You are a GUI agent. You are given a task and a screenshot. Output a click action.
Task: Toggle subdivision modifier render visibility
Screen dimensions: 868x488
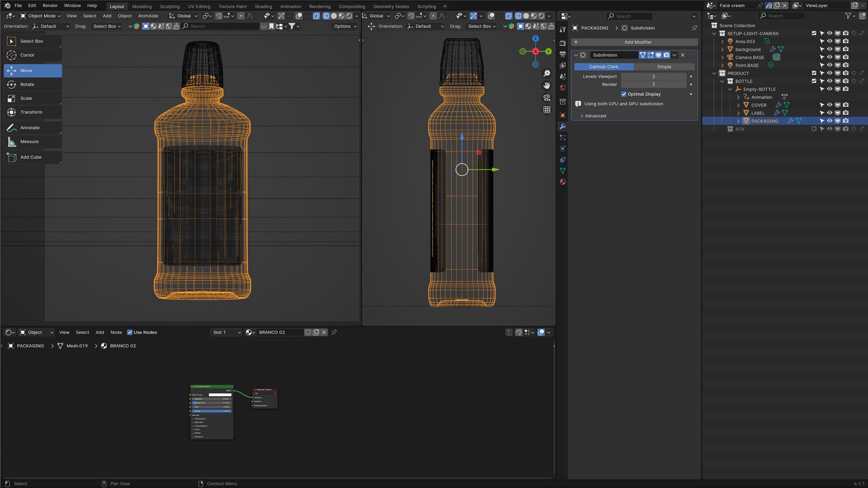666,55
